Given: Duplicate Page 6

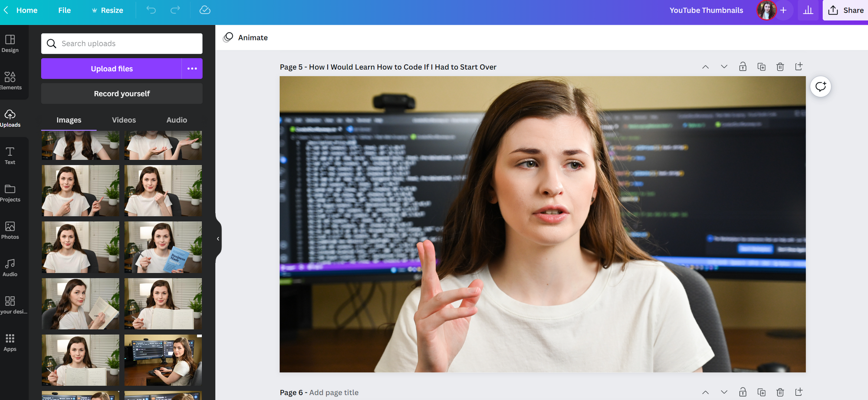Looking at the screenshot, I should tap(762, 392).
